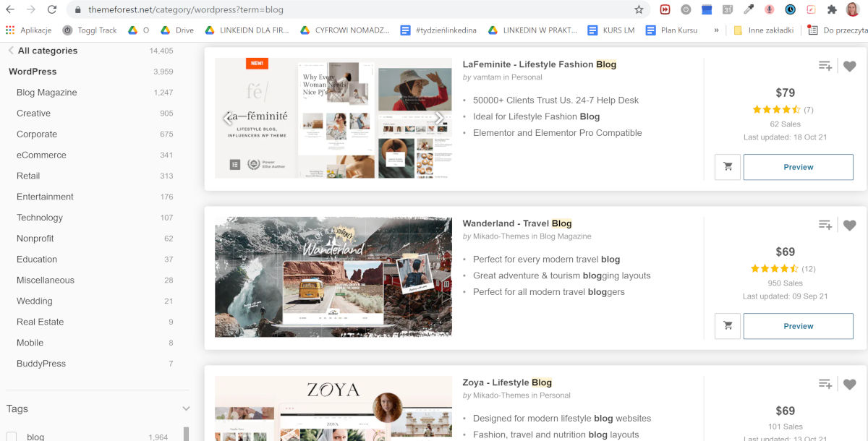The height and width of the screenshot is (441, 868).
Task: Open LaFeminite - Lifestyle Fashion Blog title
Action: [540, 64]
